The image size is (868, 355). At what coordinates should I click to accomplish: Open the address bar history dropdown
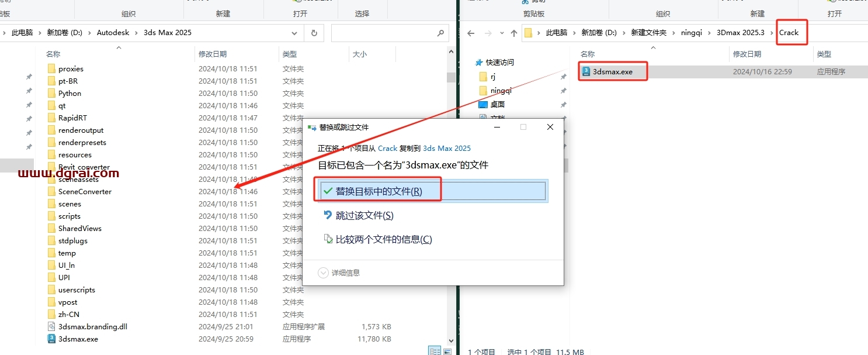pos(294,32)
